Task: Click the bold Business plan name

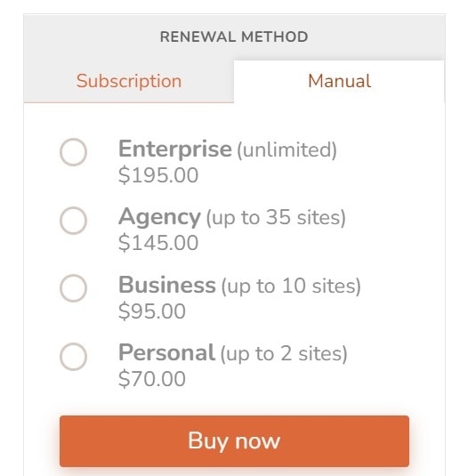Action: 167,285
